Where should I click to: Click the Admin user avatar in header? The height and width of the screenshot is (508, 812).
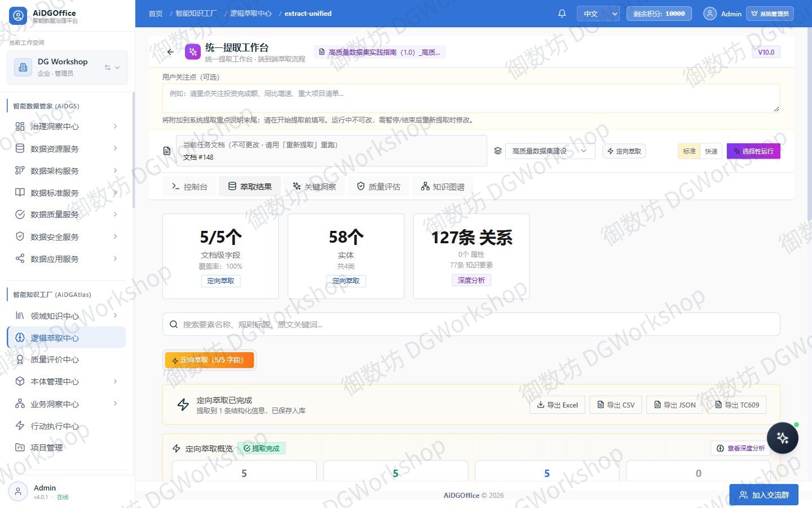pos(710,14)
